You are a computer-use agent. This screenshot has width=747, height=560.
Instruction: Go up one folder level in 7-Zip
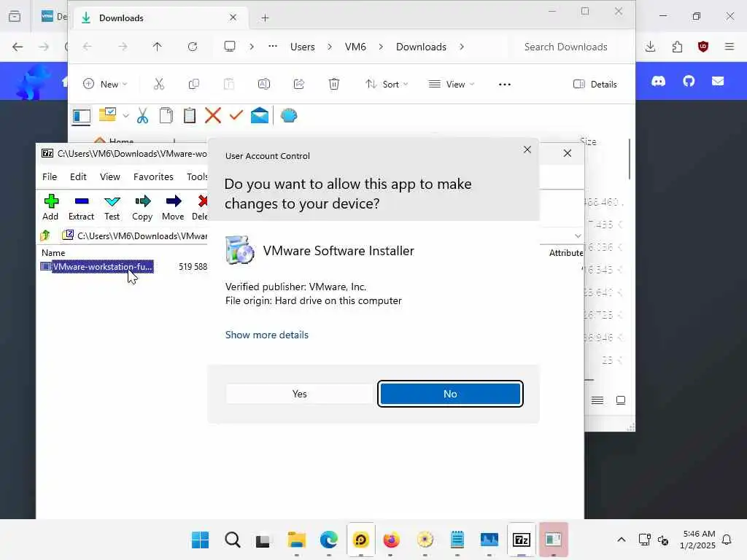(x=45, y=236)
